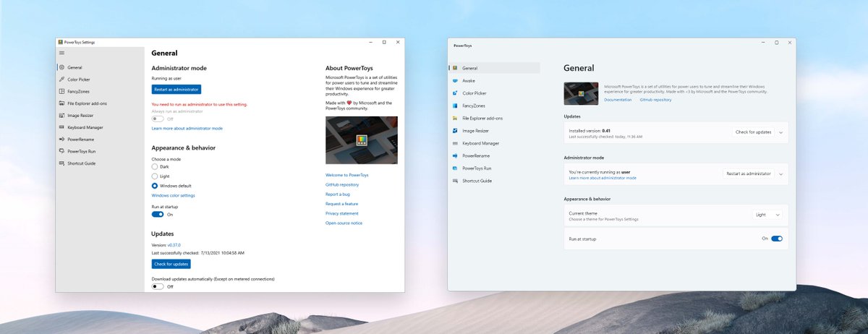Image resolution: width=868 pixels, height=334 pixels.
Task: Click blue Check for updates button in PowerToys Settings
Action: (x=171, y=265)
